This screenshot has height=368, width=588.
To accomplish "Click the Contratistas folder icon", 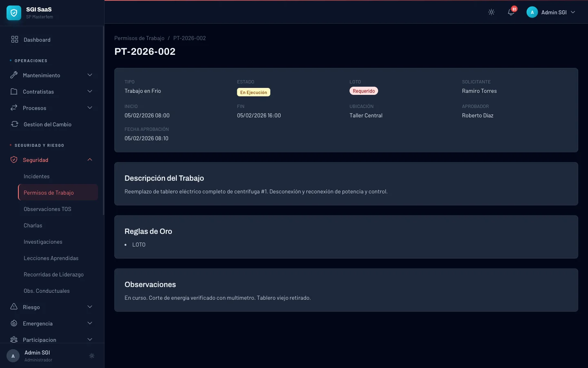I will pos(14,92).
